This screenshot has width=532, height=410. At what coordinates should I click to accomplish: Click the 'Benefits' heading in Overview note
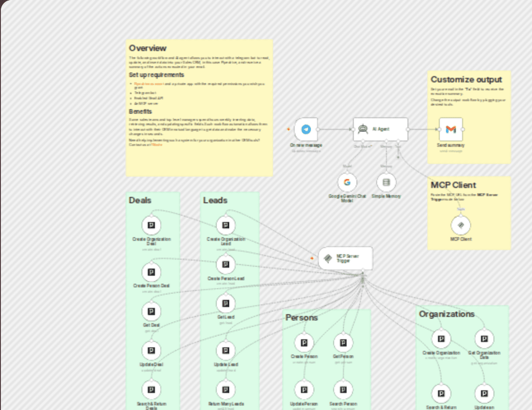(x=141, y=111)
